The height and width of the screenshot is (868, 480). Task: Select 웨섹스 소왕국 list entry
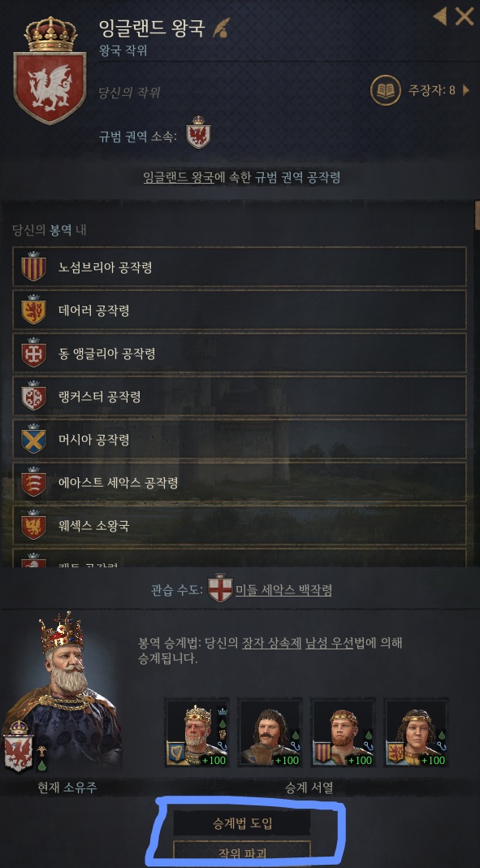[240, 525]
